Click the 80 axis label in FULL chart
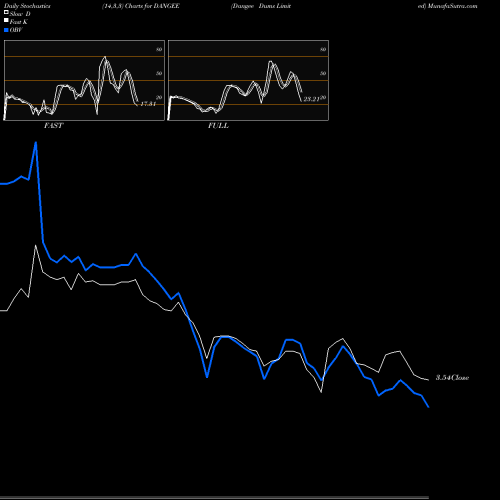Screen dimensions: 500x500 click(x=323, y=49)
